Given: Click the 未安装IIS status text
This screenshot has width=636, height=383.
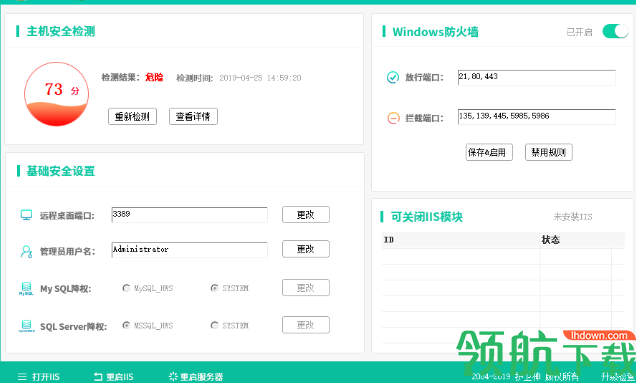Looking at the screenshot, I should pyautogui.click(x=573, y=217).
